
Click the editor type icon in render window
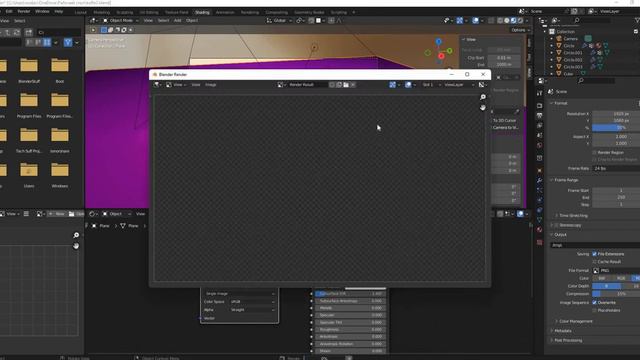[157, 85]
